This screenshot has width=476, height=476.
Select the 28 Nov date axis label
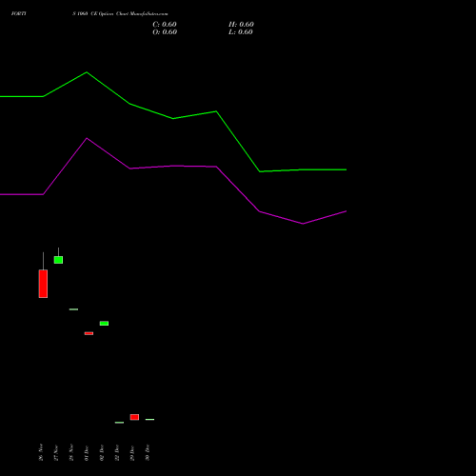71,452
